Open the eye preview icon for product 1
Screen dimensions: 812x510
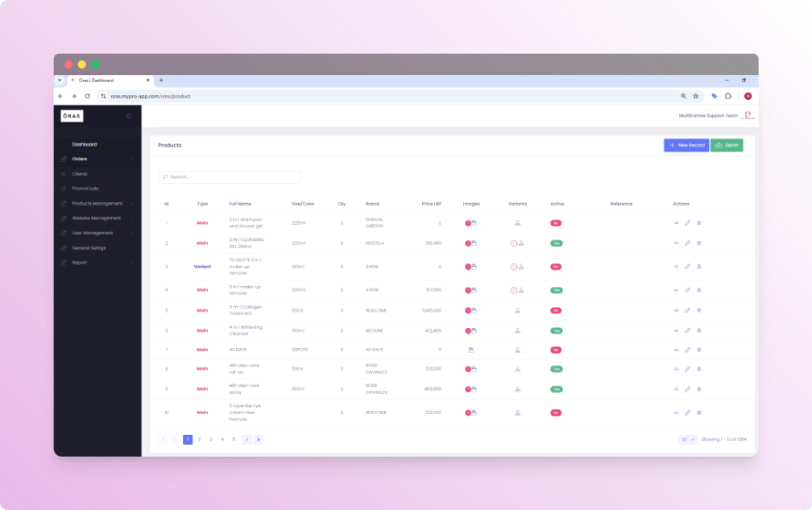676,223
